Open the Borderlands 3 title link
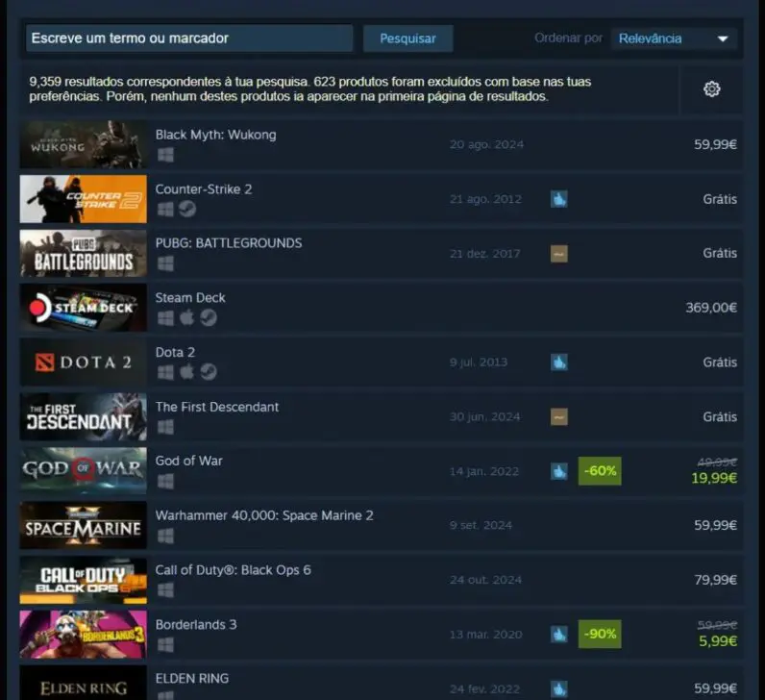 tap(196, 625)
